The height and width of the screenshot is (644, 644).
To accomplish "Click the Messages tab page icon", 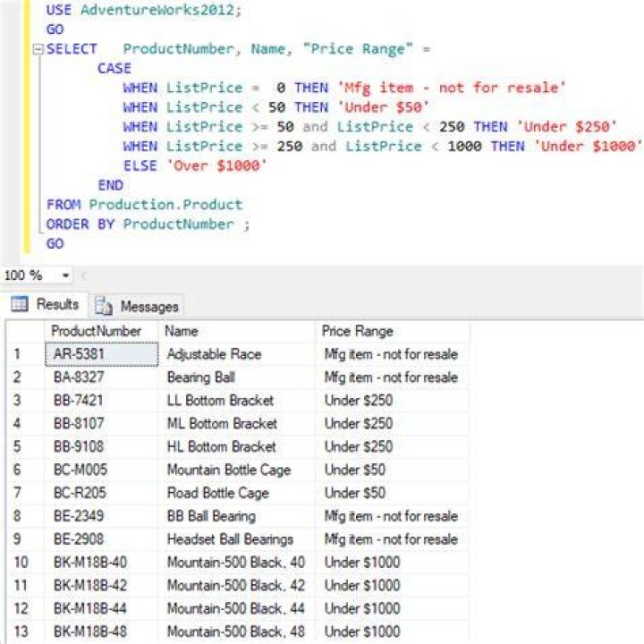I will pyautogui.click(x=104, y=306).
